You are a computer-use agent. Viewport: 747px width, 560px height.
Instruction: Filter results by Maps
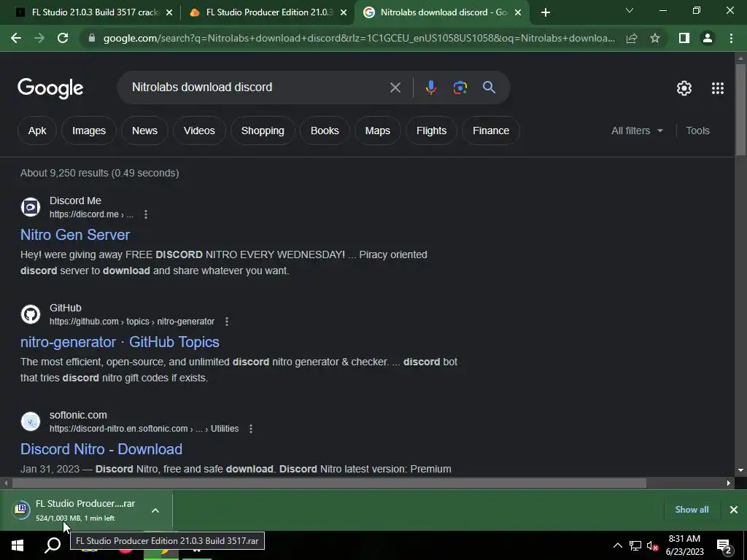pyautogui.click(x=378, y=131)
